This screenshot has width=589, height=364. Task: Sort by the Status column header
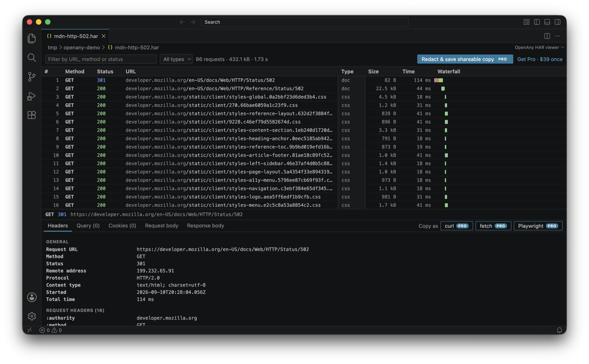pos(105,71)
